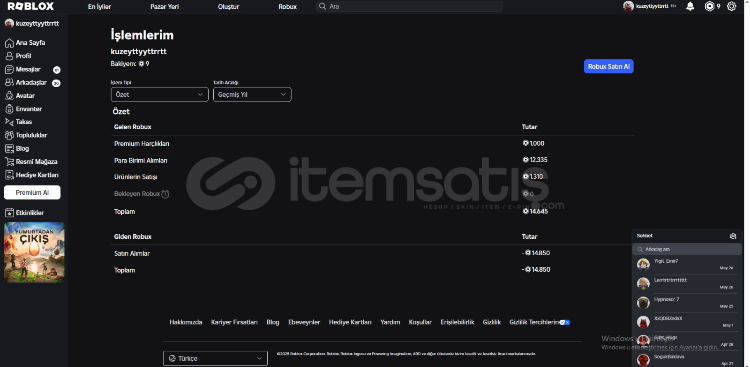
Task: Open Envanter from sidebar
Action: (x=23, y=109)
